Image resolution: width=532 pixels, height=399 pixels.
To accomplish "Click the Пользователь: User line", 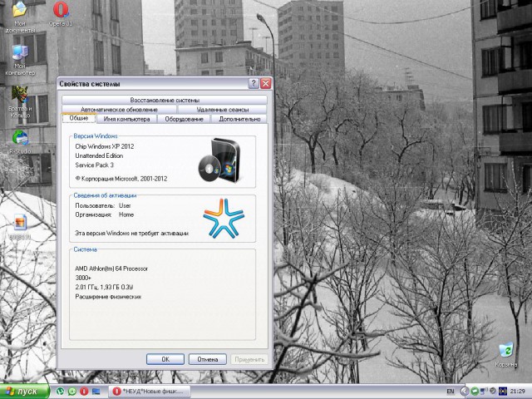I will coord(103,205).
